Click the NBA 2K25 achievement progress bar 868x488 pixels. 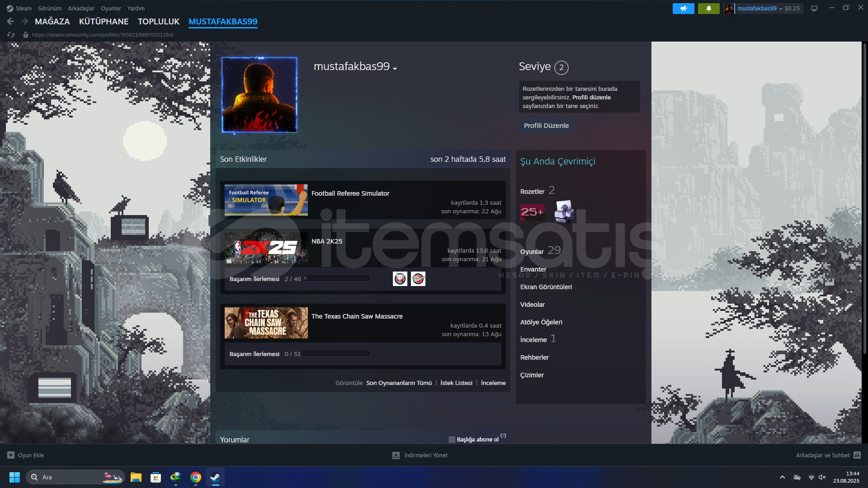click(337, 279)
